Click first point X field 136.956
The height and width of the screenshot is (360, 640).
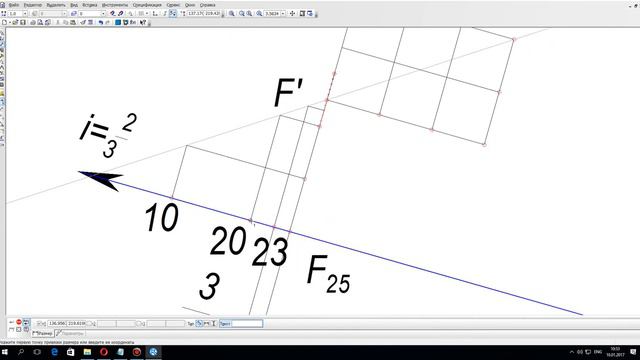pyautogui.click(x=57, y=324)
